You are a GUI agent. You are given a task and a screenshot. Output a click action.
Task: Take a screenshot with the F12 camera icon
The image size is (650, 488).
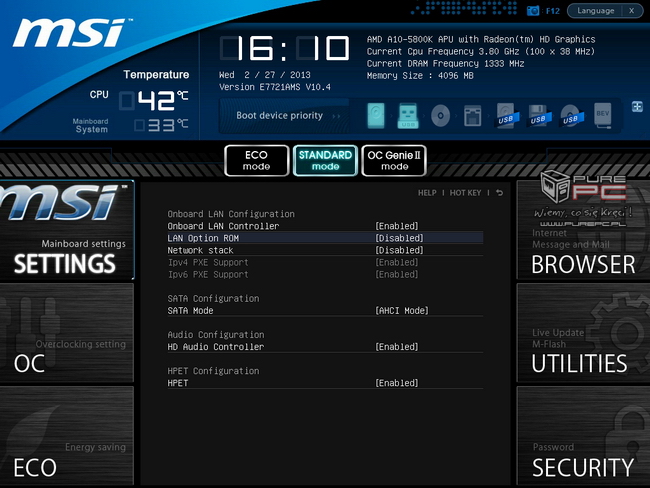tap(533, 11)
